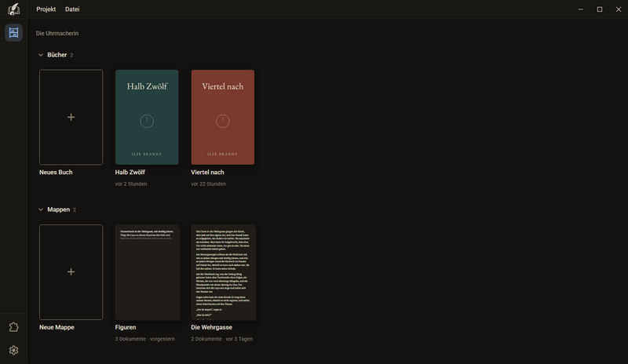Click the Neues Buch label

(x=56, y=172)
